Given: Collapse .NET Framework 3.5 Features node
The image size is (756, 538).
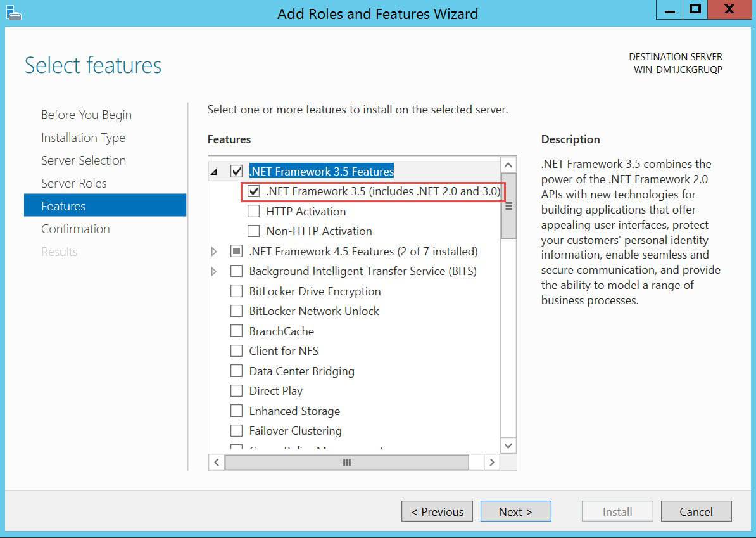Looking at the screenshot, I should pos(214,172).
